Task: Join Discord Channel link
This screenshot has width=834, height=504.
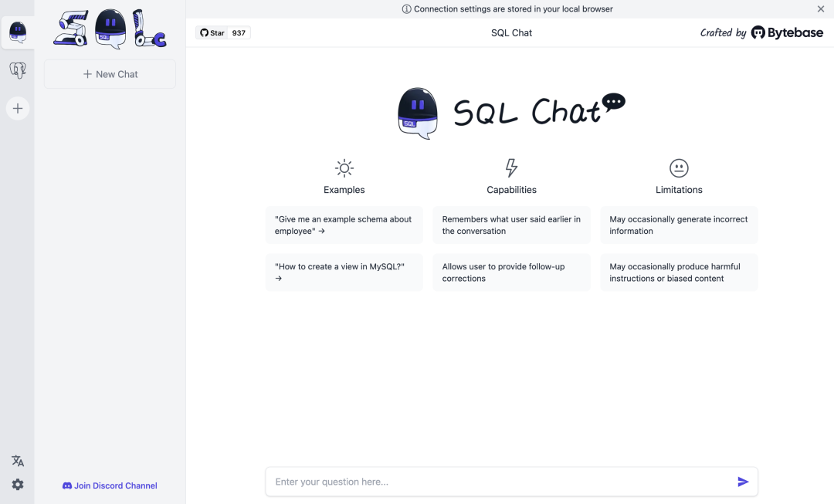Action: click(110, 485)
